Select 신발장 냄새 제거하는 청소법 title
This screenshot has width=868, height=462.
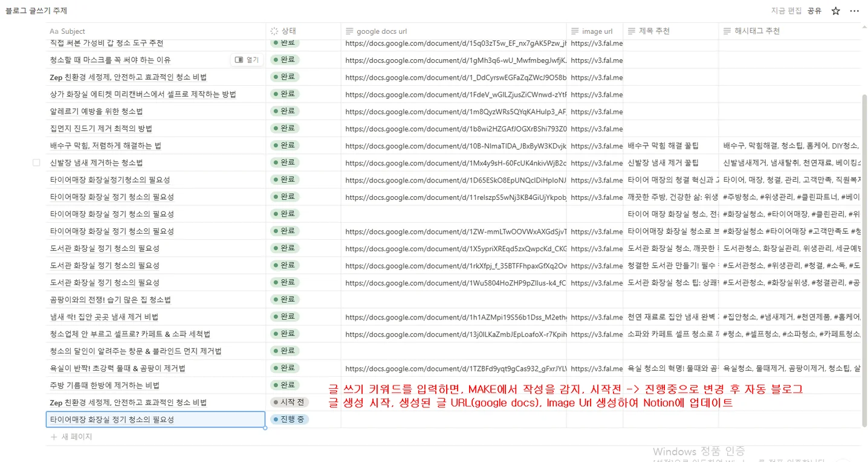click(x=96, y=163)
